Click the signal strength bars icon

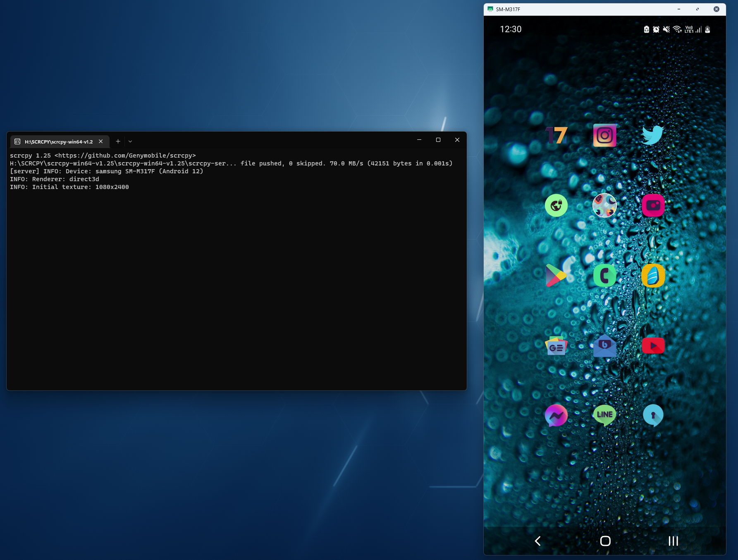(698, 29)
